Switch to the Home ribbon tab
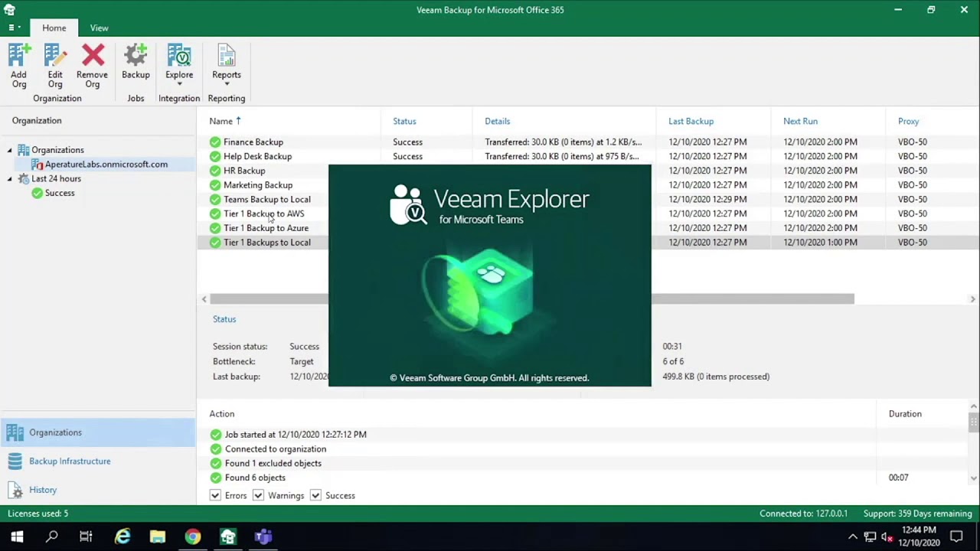The image size is (980, 551). click(x=54, y=28)
